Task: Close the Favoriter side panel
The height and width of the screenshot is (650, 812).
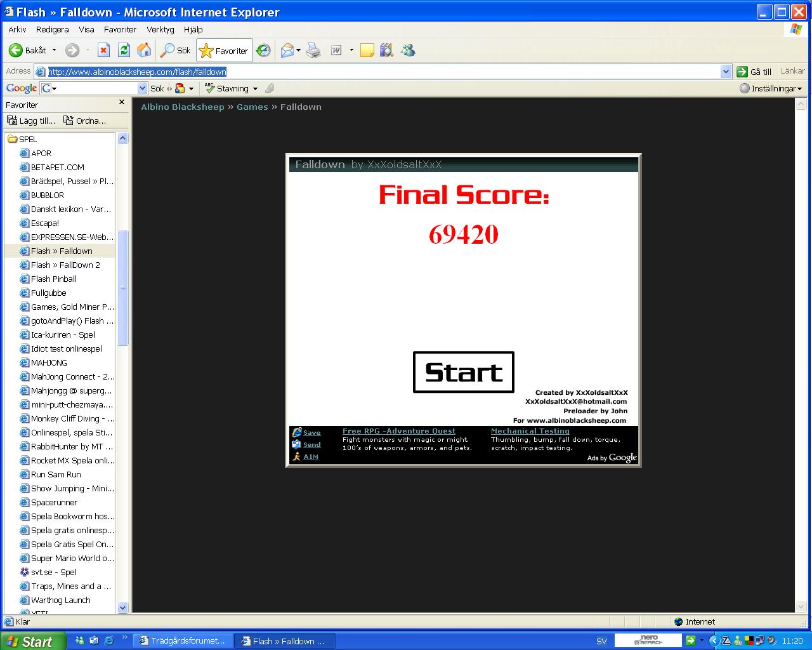Action: coord(122,102)
